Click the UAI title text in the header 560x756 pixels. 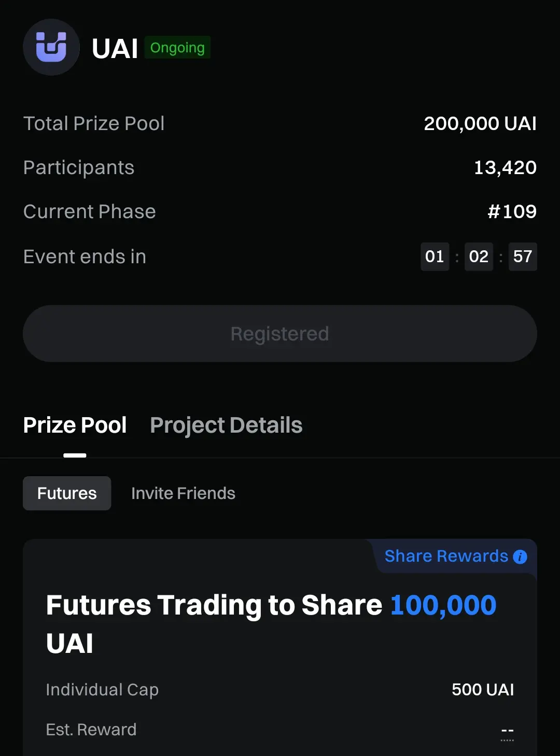[x=115, y=49]
